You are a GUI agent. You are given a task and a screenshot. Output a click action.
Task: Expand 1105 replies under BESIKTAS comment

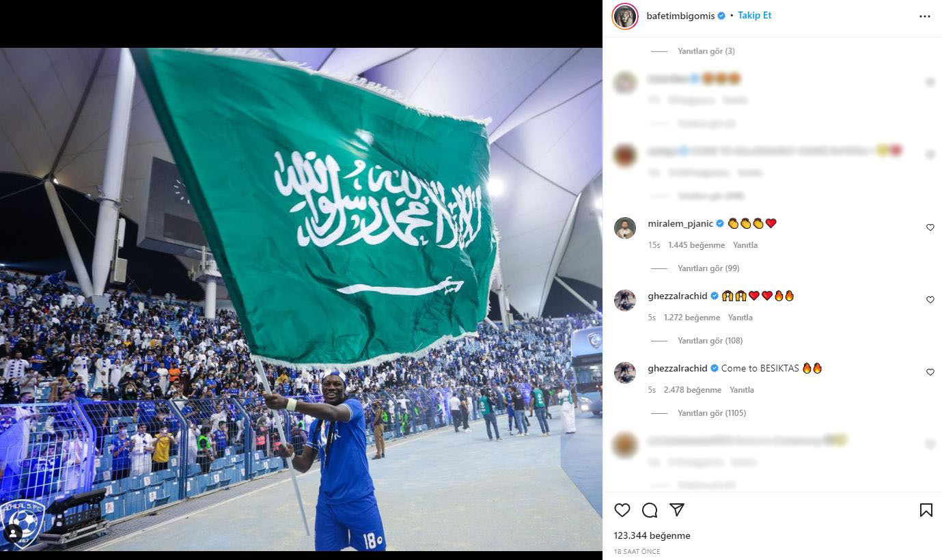712,413
